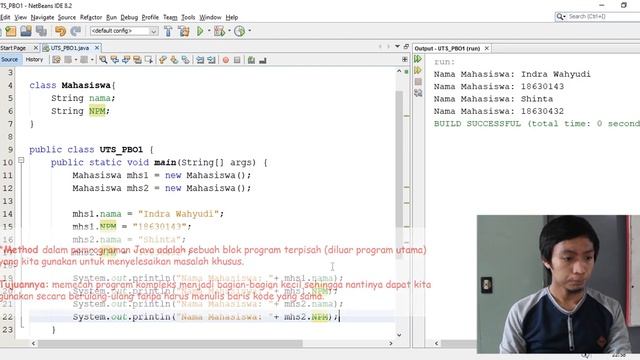The height and width of the screenshot is (360, 640).
Task: Maximize the editor window icon
Action: 406,47
